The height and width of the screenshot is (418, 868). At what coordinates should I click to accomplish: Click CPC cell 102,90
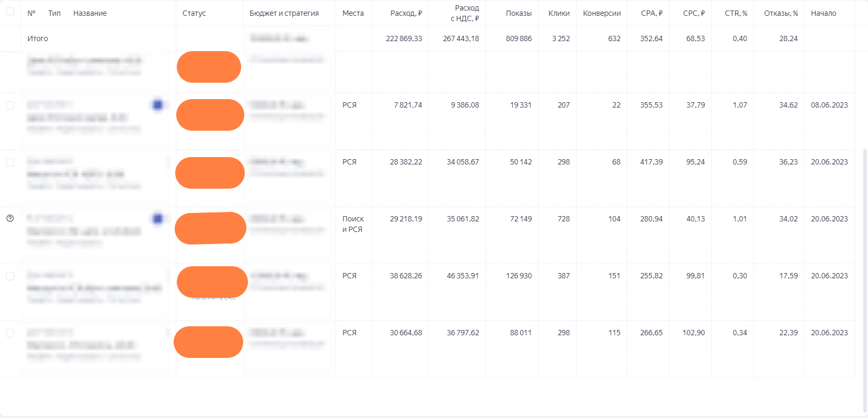click(x=693, y=333)
